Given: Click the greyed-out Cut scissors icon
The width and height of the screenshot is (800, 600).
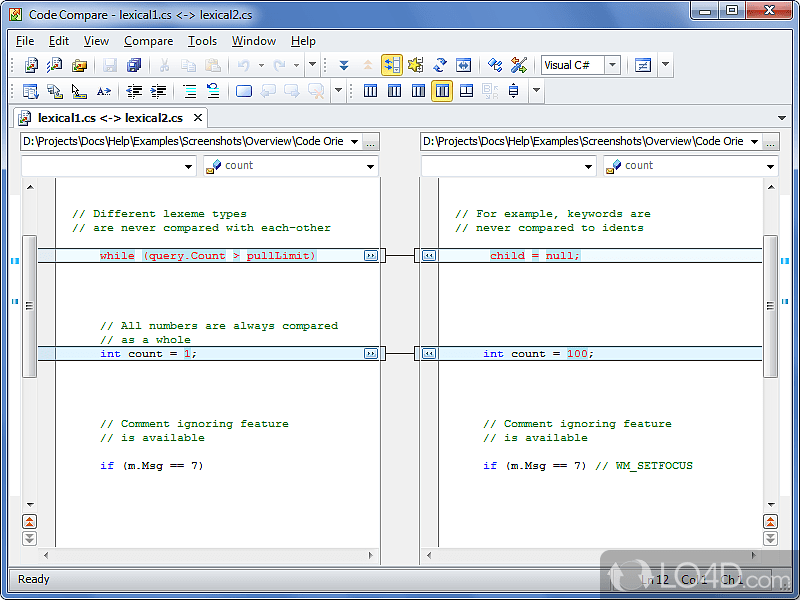Looking at the screenshot, I should [164, 65].
